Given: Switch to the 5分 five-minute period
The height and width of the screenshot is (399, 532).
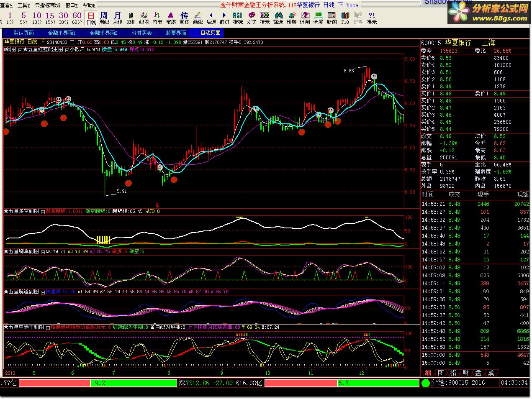Looking at the screenshot, I should [x=23, y=18].
